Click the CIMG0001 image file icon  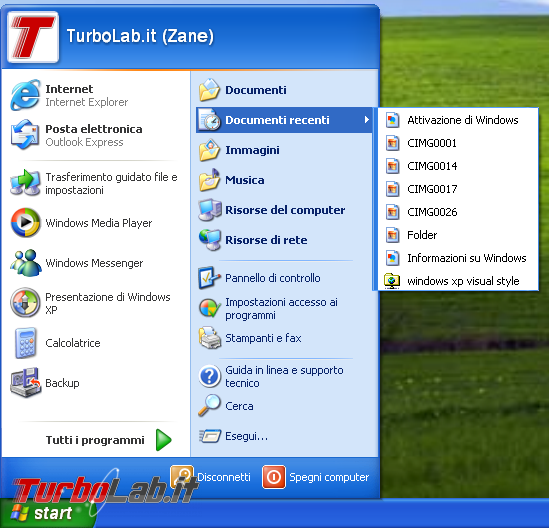(x=392, y=143)
